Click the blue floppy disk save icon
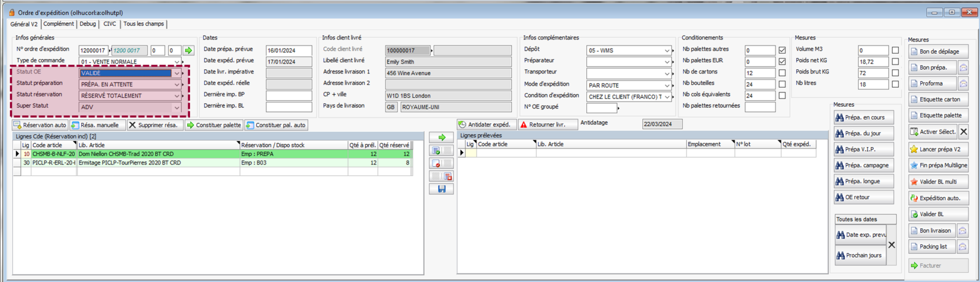The width and height of the screenshot is (980, 282). 441,189
